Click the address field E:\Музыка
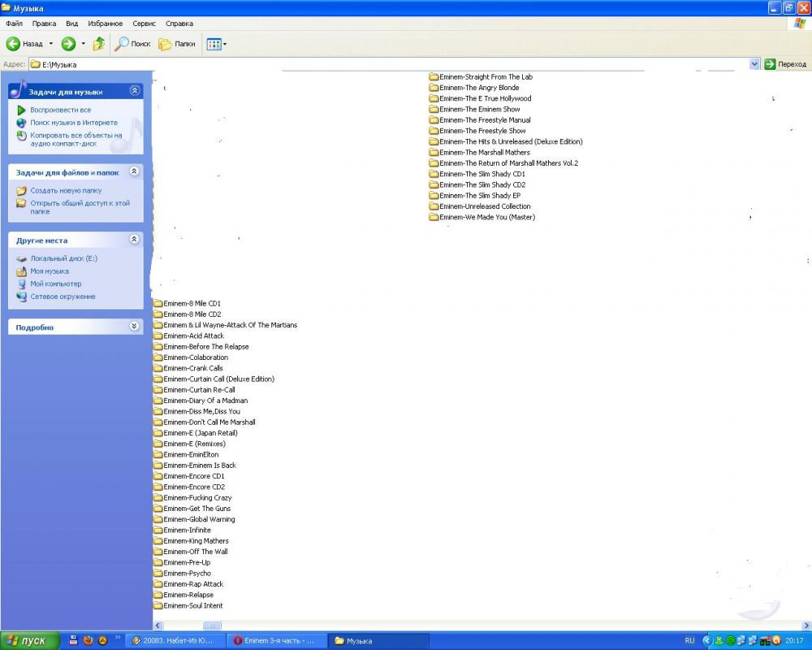 388,64
